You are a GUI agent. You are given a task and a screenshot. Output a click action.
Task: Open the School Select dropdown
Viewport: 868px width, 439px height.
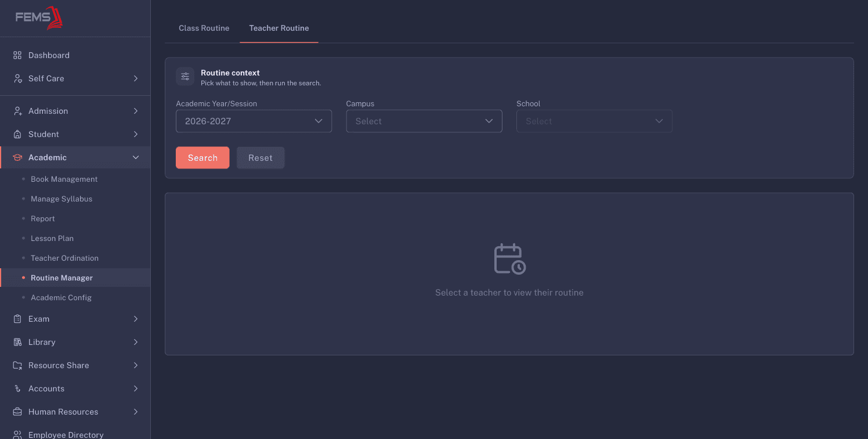tap(594, 121)
